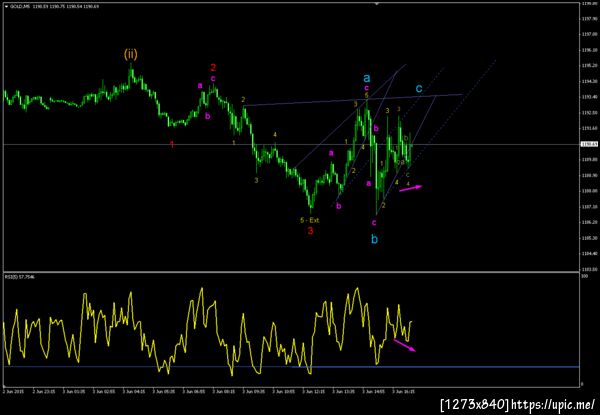600x415 pixels.
Task: Click the chart shift triangle on top edge
Action: coord(376,3)
